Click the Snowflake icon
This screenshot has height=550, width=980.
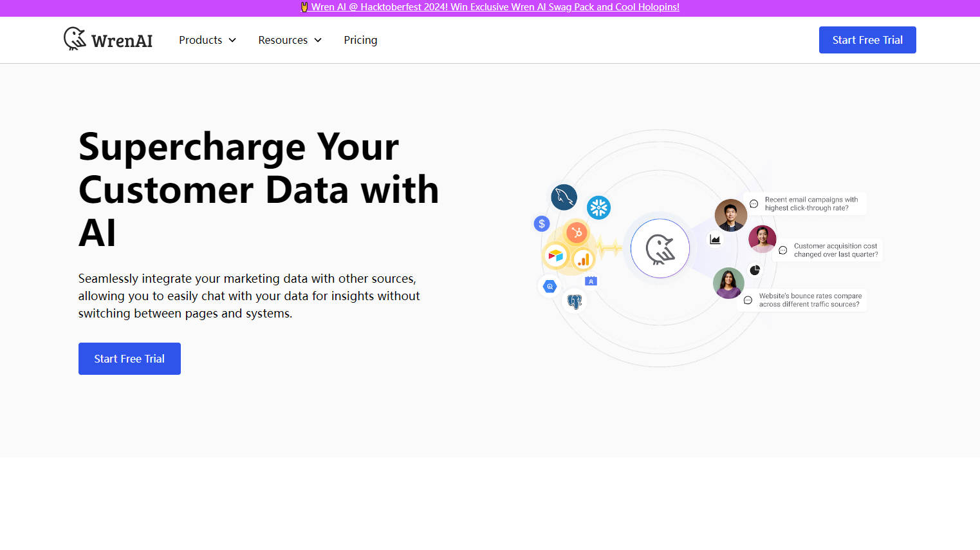click(598, 207)
